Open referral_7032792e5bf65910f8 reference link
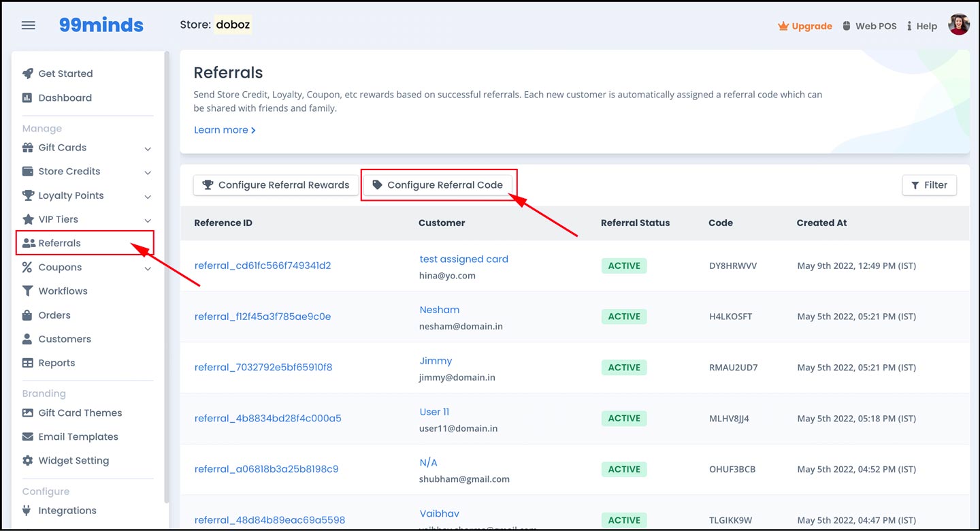Image resolution: width=980 pixels, height=531 pixels. coord(263,367)
